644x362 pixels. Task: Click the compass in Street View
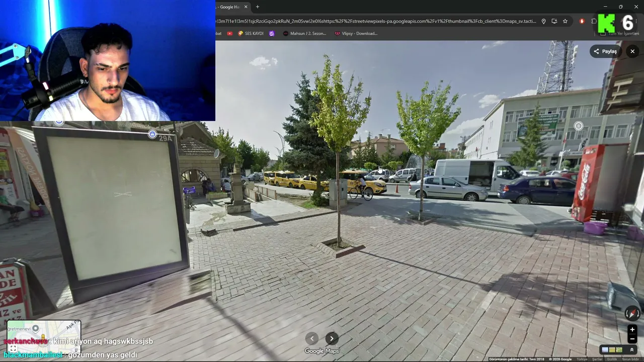tap(632, 314)
